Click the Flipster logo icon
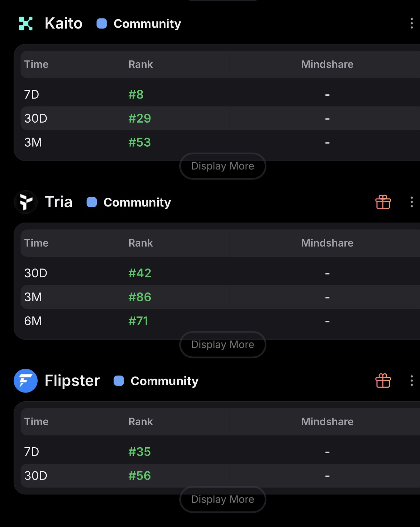Viewport: 420px width, 527px height. [x=25, y=381]
